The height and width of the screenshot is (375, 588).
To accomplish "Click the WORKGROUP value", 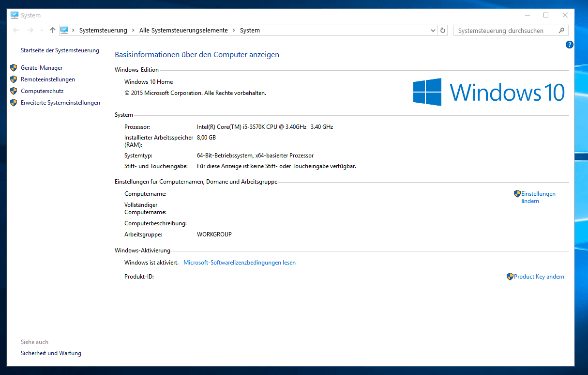I will (214, 234).
